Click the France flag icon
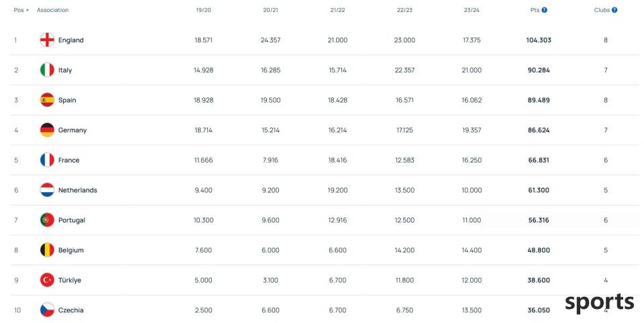This screenshot has width=644, height=323. 47,160
